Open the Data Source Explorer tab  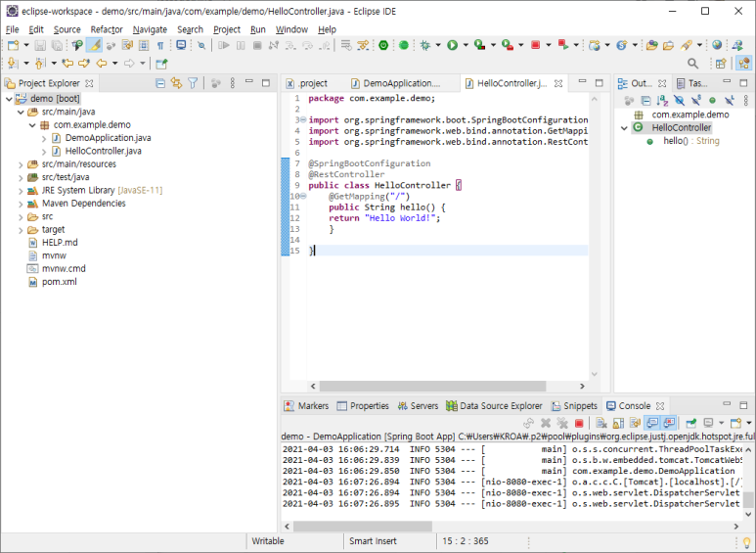pyautogui.click(x=494, y=406)
